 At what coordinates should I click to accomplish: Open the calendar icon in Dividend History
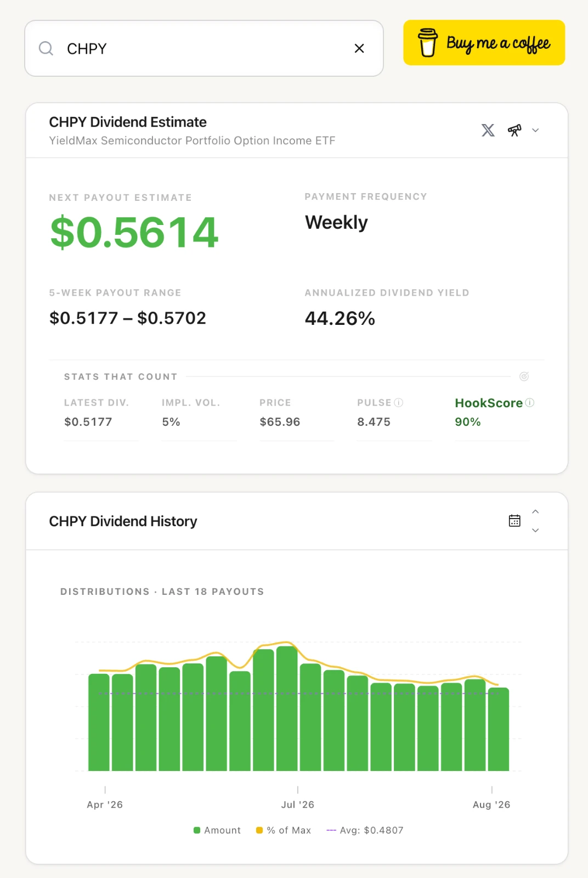pos(514,521)
